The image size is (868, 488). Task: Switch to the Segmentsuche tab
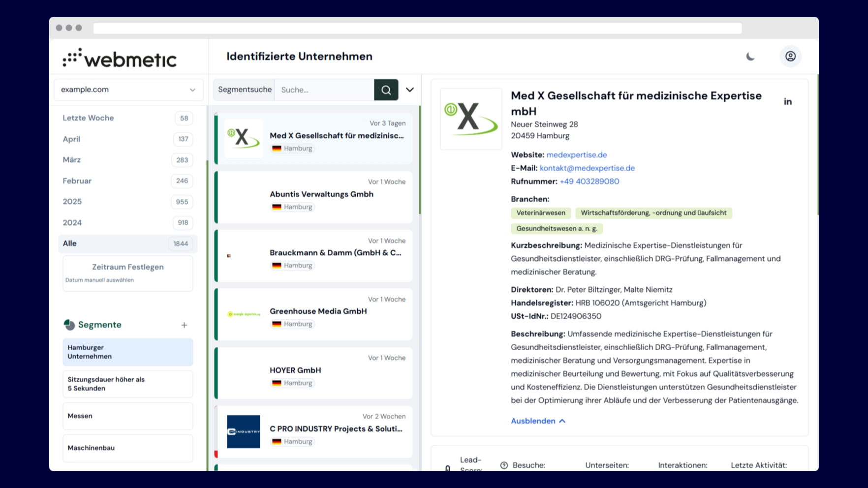[x=244, y=90]
